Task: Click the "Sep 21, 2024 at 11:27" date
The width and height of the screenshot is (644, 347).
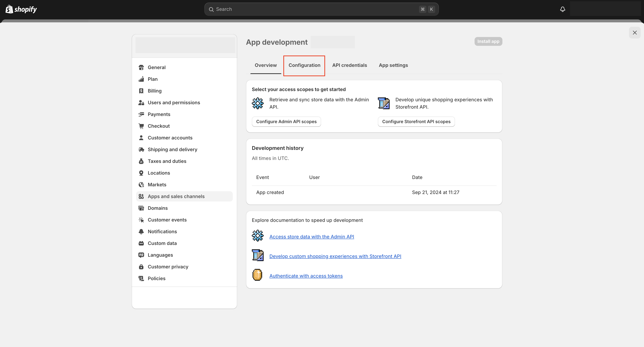Action: coord(436,193)
